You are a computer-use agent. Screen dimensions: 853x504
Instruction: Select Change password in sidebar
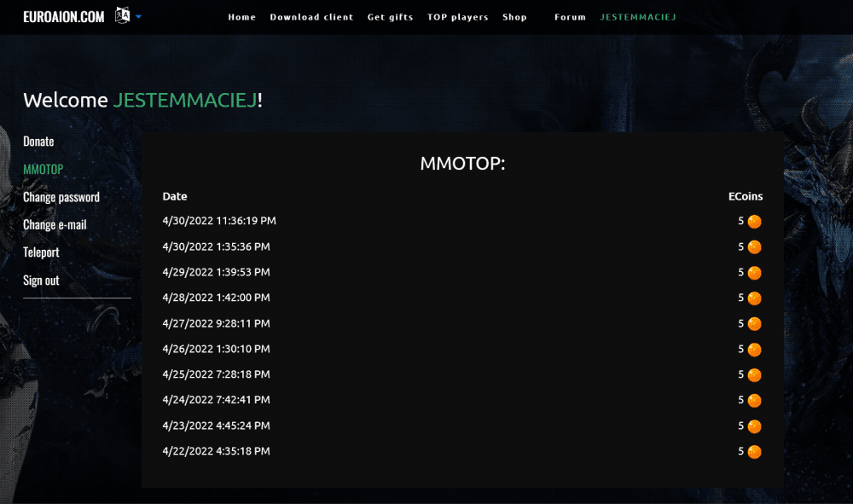pos(61,197)
